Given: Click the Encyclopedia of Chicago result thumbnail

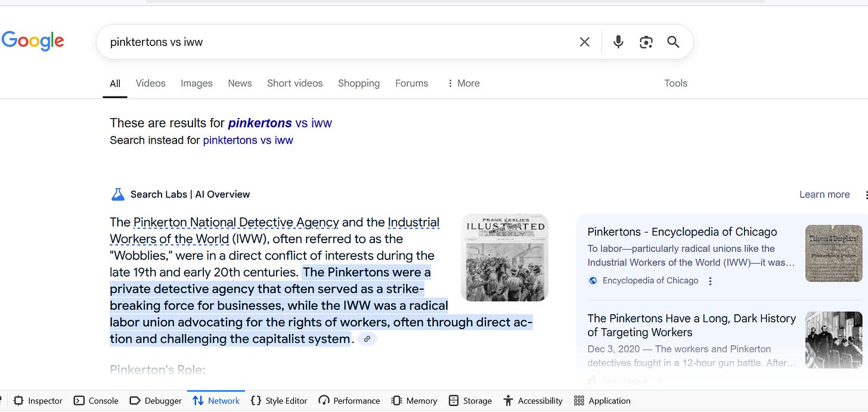Looking at the screenshot, I should pos(833,253).
